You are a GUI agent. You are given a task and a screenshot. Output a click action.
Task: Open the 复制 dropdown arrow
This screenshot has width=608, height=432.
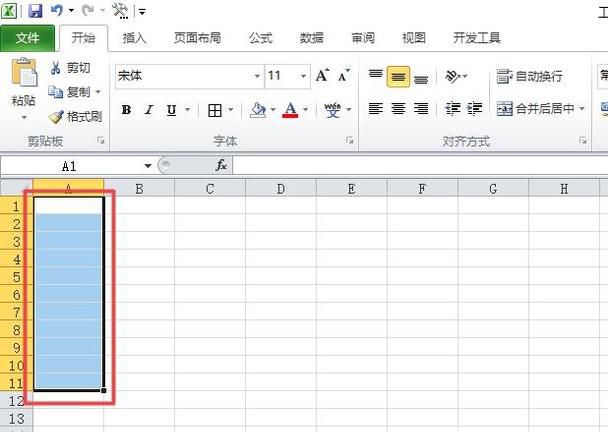click(98, 92)
